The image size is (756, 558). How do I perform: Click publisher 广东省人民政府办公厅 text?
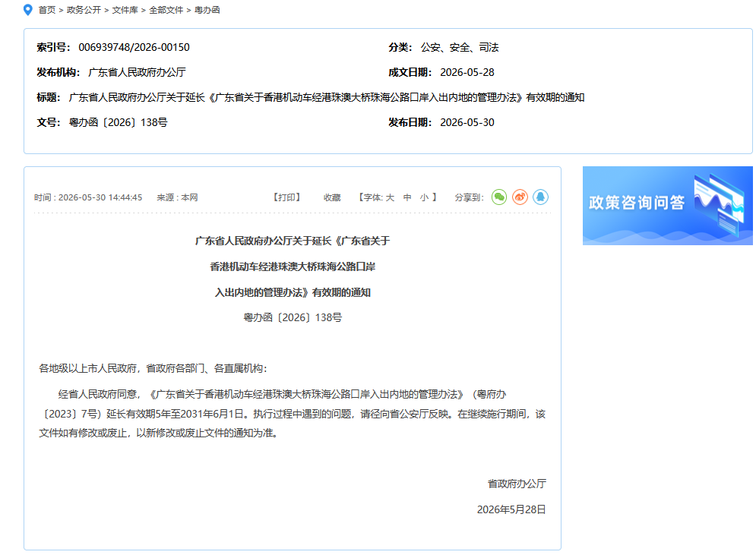pos(137,72)
